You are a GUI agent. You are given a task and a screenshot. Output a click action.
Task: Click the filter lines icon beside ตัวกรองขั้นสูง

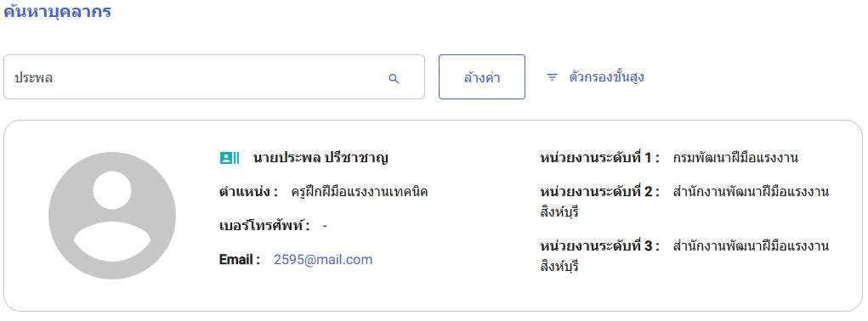click(x=552, y=77)
